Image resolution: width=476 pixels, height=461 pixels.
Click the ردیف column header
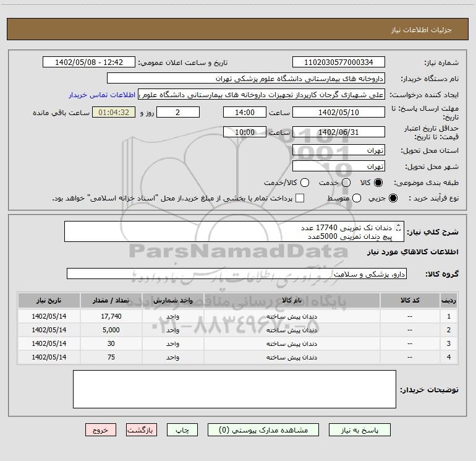(x=449, y=301)
